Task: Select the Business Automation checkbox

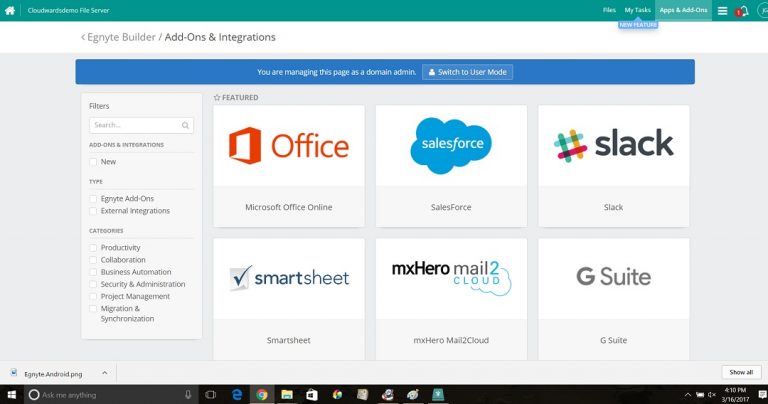Action: pyautogui.click(x=93, y=272)
